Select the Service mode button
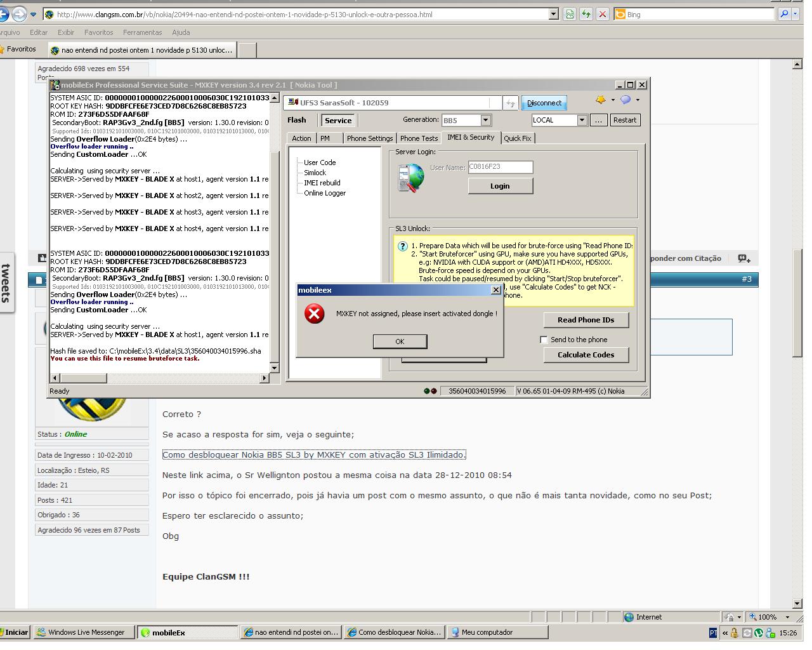The width and height of the screenshot is (812, 650). tap(338, 121)
